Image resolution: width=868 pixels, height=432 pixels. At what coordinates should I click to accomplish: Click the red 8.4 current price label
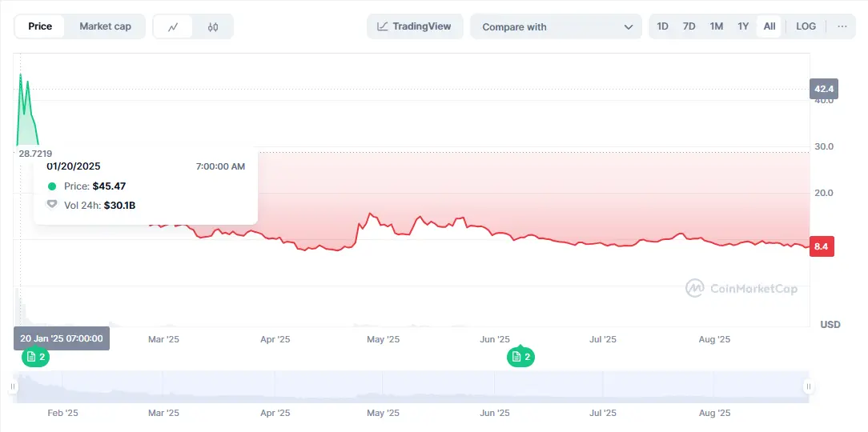tap(822, 247)
